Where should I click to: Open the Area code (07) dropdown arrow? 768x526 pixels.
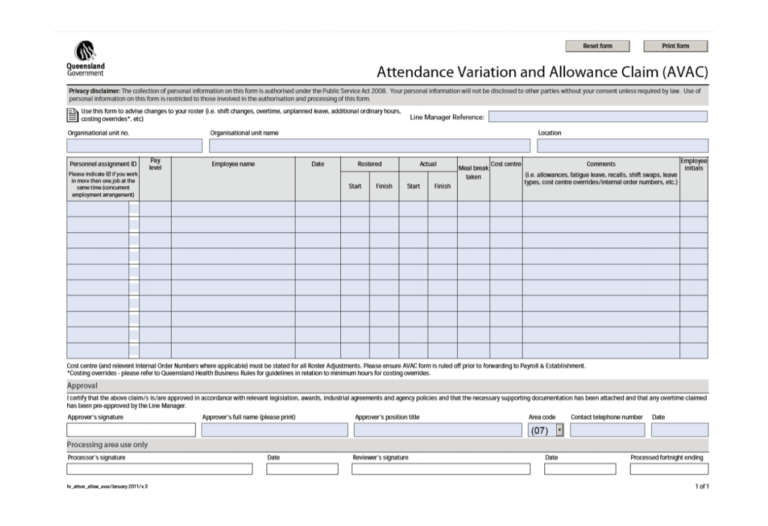coord(559,430)
